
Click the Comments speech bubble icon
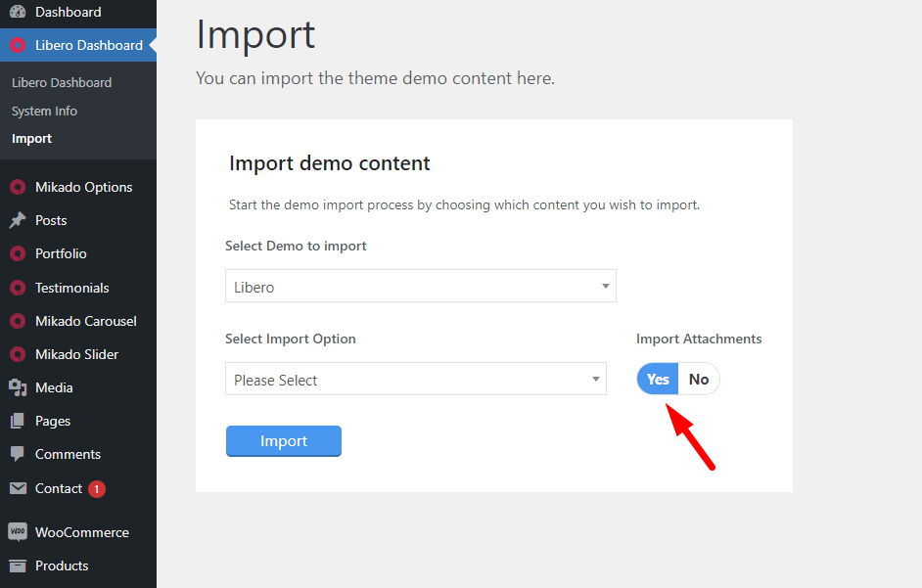click(18, 454)
